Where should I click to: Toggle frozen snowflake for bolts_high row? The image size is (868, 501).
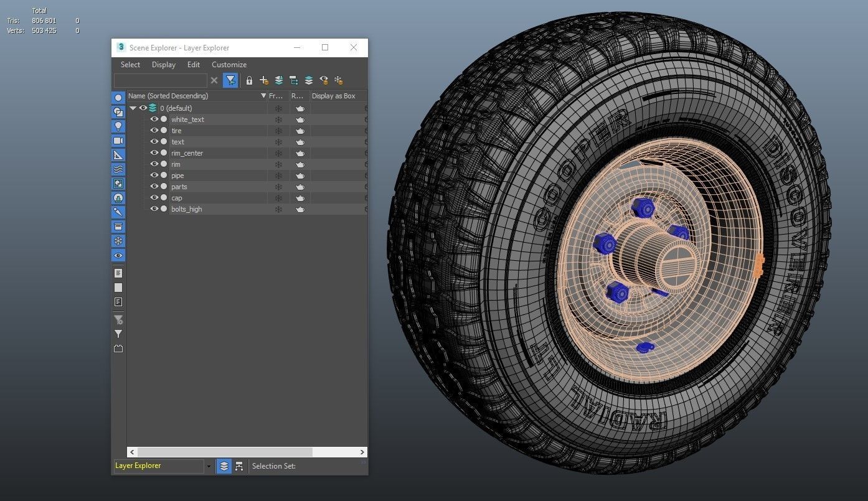[x=278, y=209]
